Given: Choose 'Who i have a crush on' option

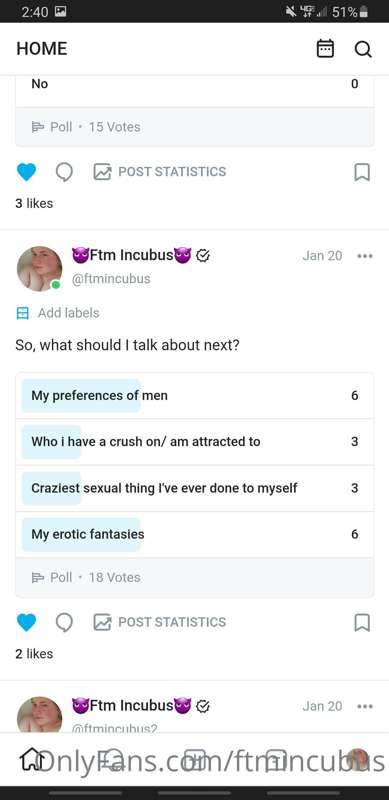Looking at the screenshot, I should 194,441.
